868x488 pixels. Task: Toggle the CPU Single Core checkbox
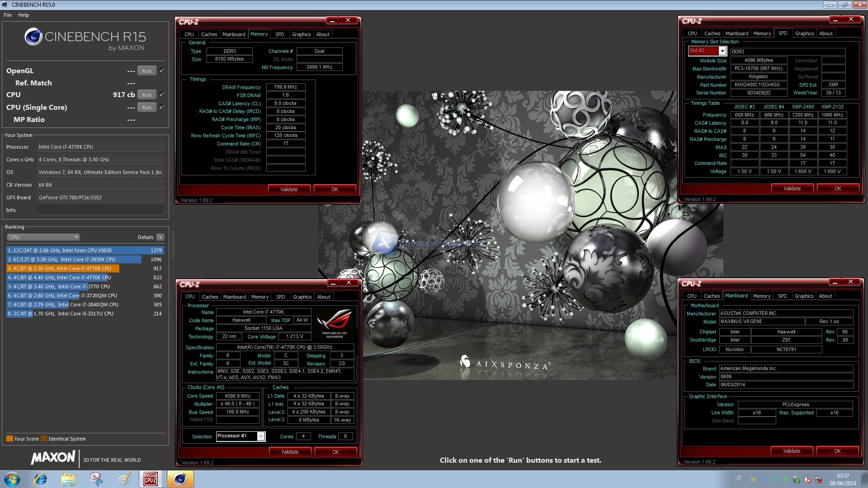(162, 107)
